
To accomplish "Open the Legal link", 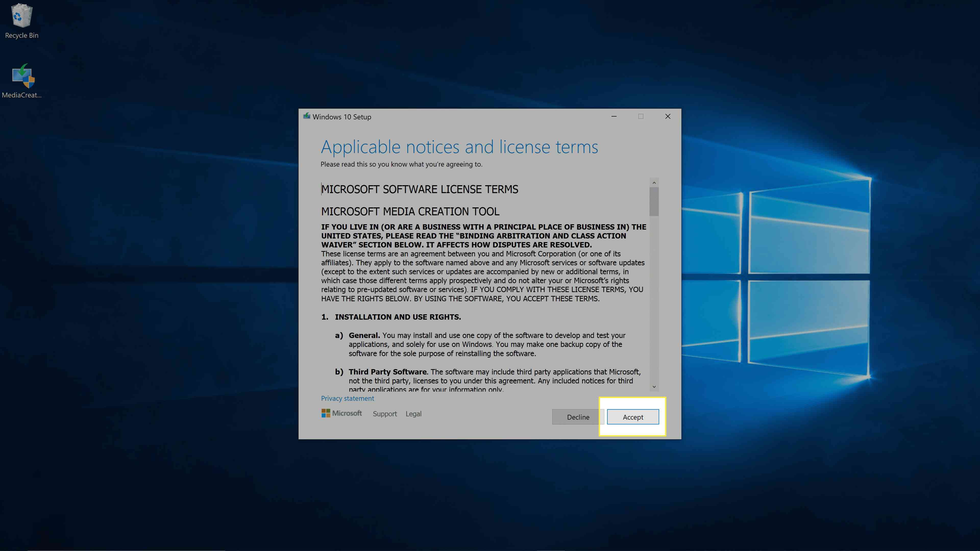I will coord(413,414).
